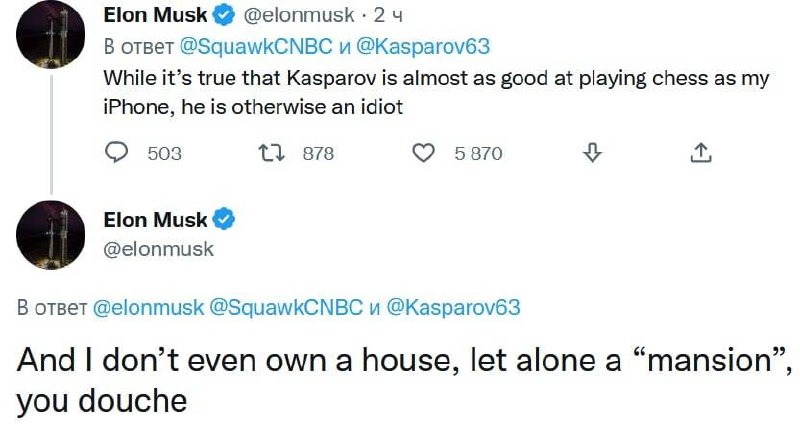Click the reply speech bubble icon
800x424 pixels.
[118, 152]
